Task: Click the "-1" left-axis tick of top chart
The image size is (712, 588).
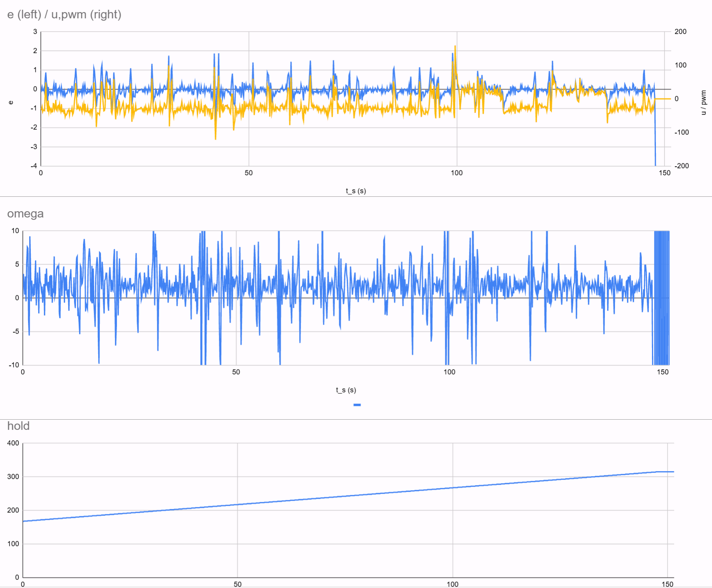Action: [x=34, y=108]
